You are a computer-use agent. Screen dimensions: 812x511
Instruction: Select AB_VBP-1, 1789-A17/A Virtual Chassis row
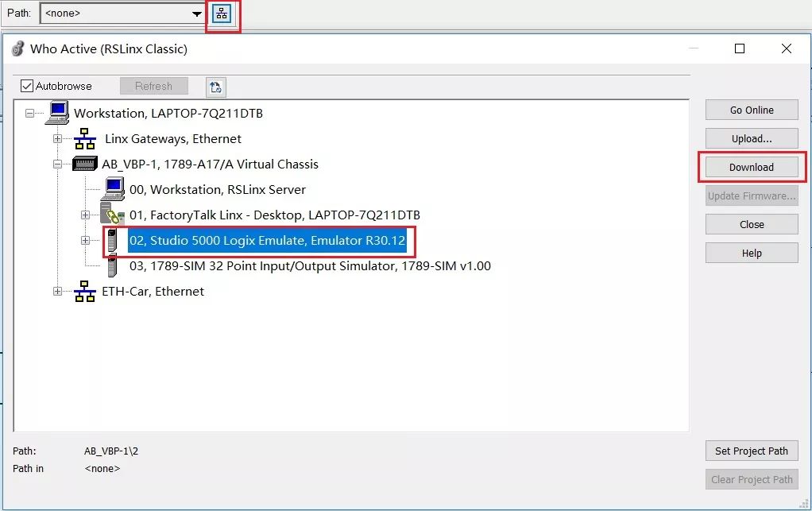[210, 165]
